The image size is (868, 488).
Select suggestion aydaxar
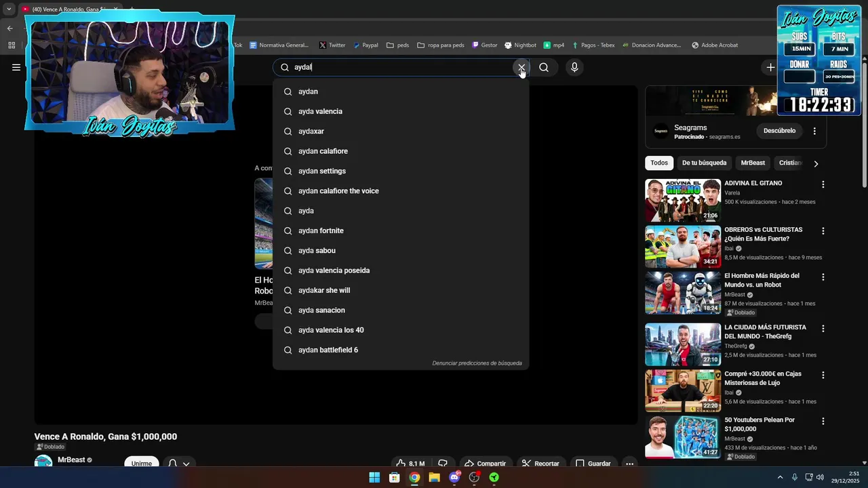pos(400,131)
